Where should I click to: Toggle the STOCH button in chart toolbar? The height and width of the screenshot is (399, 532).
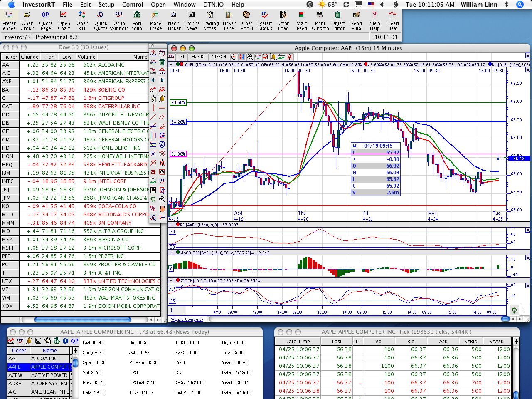pos(219,57)
